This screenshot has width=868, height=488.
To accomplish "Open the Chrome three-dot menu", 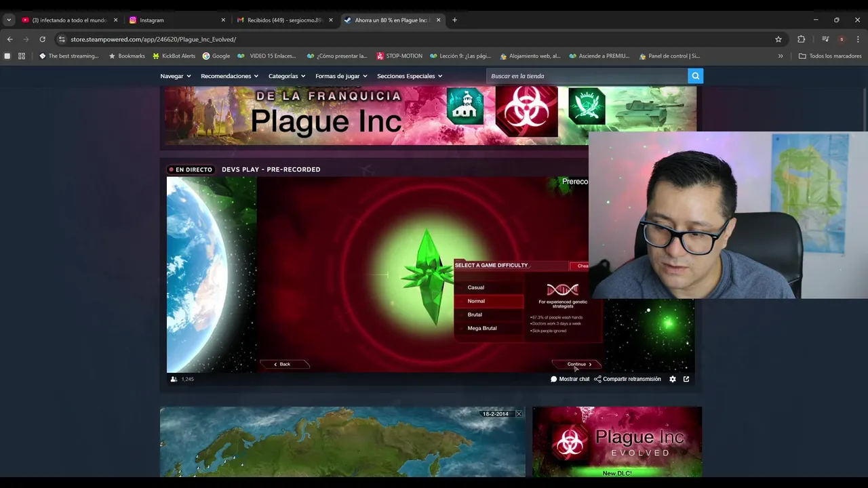I will click(858, 39).
